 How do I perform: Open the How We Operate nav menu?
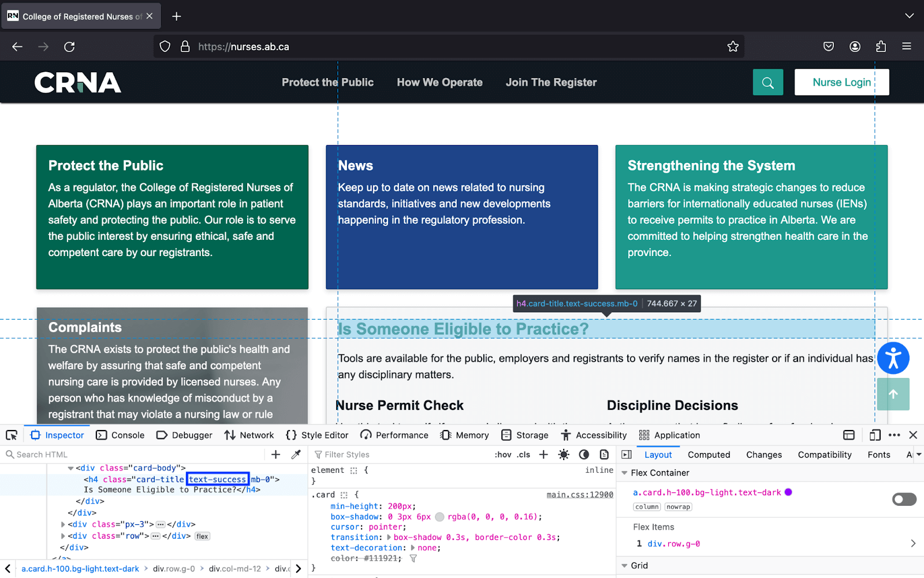(439, 82)
